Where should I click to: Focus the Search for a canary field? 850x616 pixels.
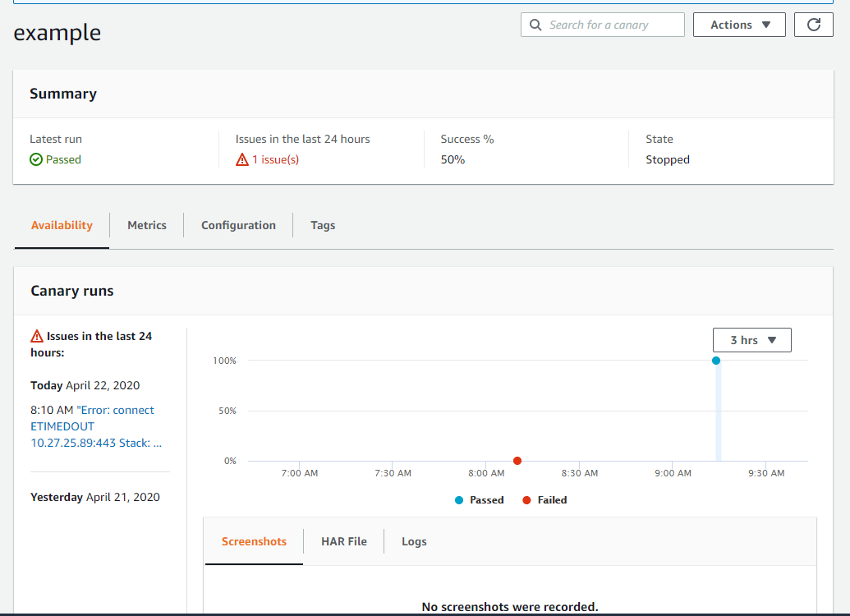[x=612, y=25]
